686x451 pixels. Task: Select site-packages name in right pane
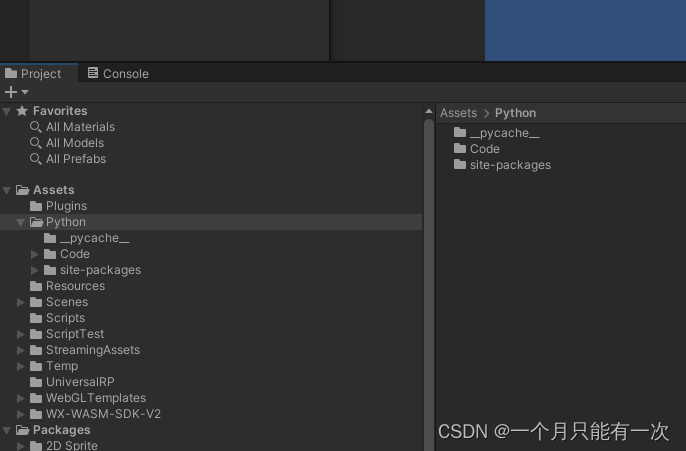(x=511, y=165)
